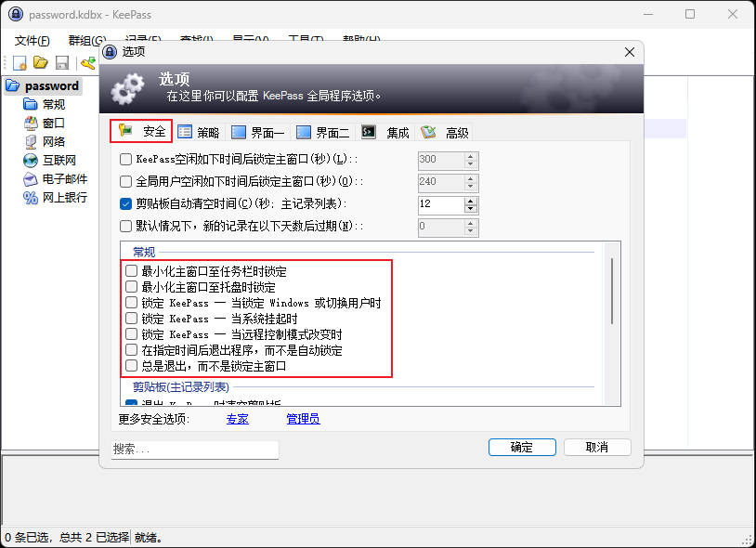Select the 窗口 group in sidebar
Viewport: 756px width, 548px height.
[53, 124]
